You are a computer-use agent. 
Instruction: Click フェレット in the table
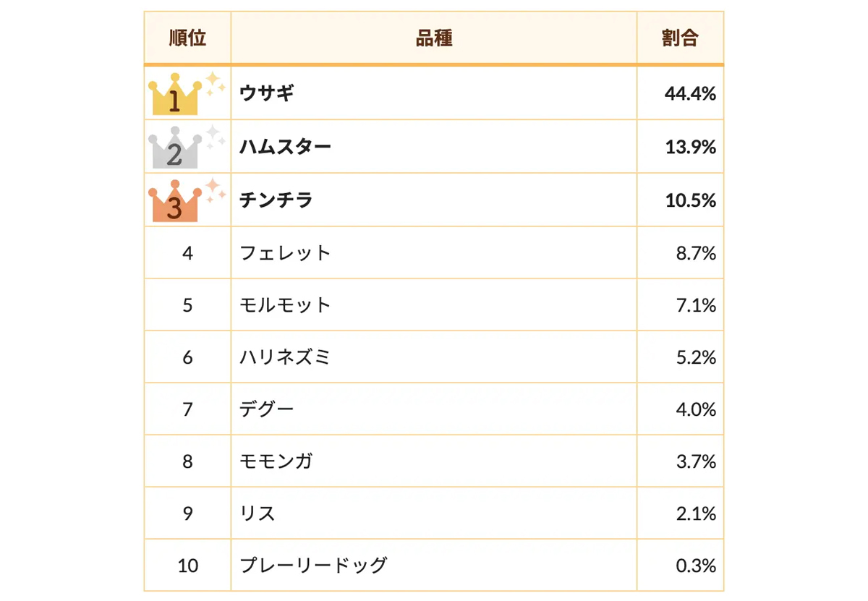(285, 253)
